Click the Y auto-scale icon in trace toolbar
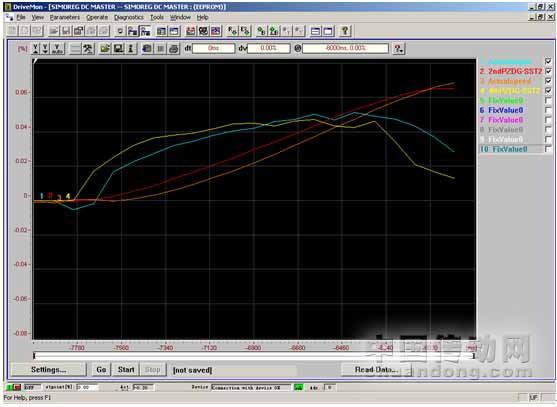Viewport: 557px width, 407px height. point(58,48)
